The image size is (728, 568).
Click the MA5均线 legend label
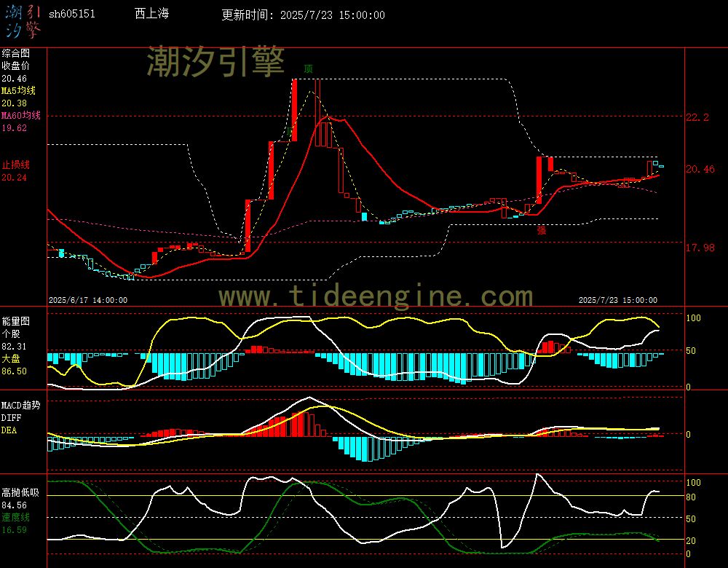click(19, 90)
